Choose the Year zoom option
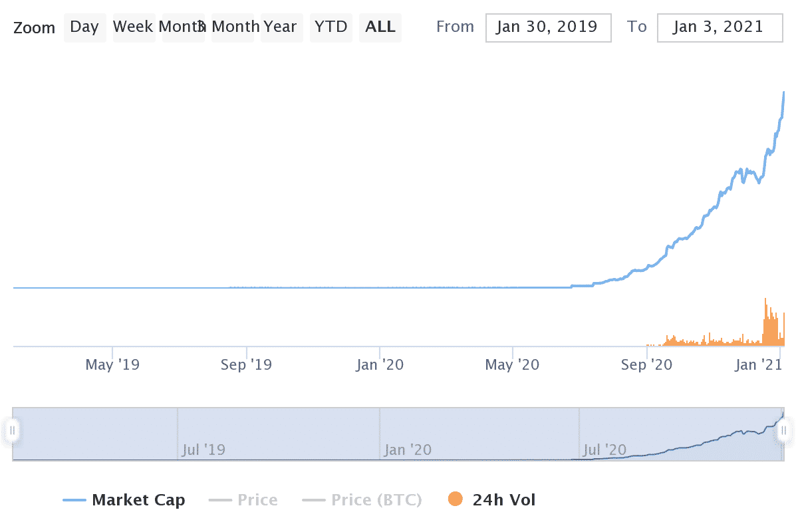The width and height of the screenshot is (798, 532). [279, 27]
